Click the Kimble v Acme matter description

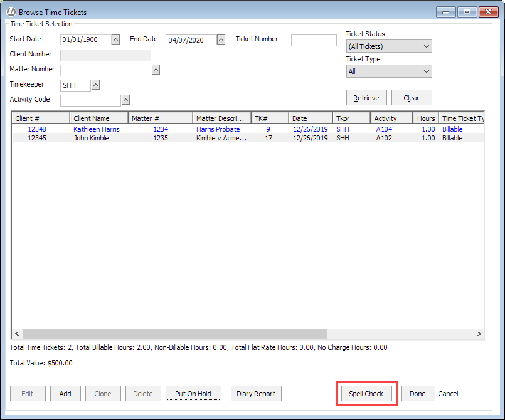[221, 138]
